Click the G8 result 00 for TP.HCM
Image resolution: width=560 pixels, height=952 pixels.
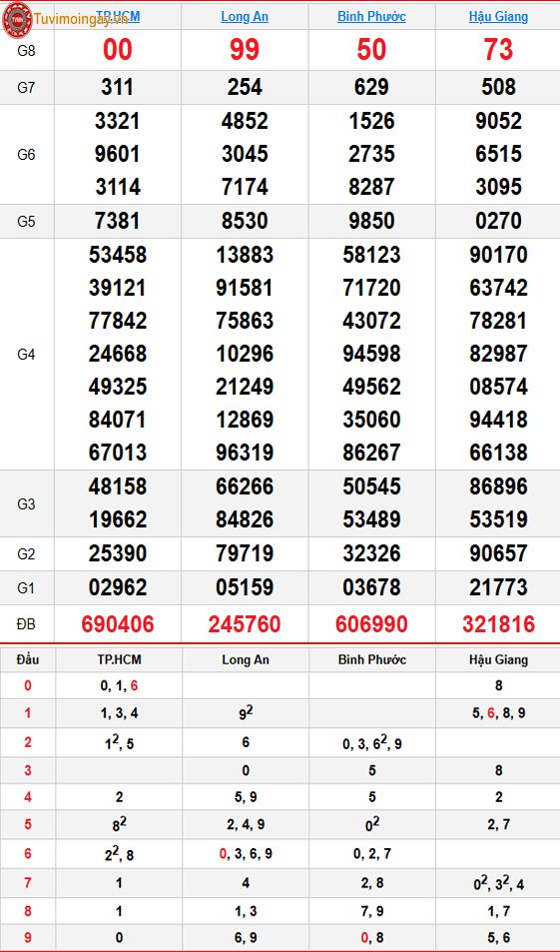(117, 50)
